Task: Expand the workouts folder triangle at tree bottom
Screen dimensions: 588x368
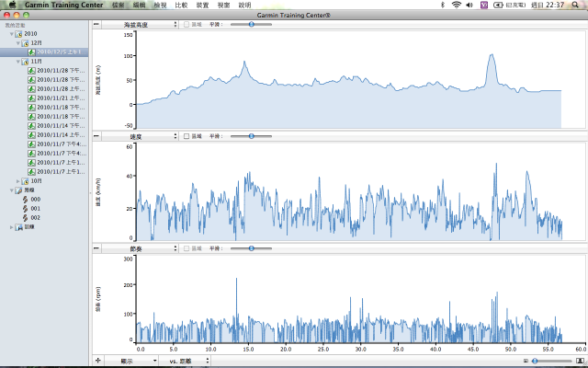Action: click(12, 227)
